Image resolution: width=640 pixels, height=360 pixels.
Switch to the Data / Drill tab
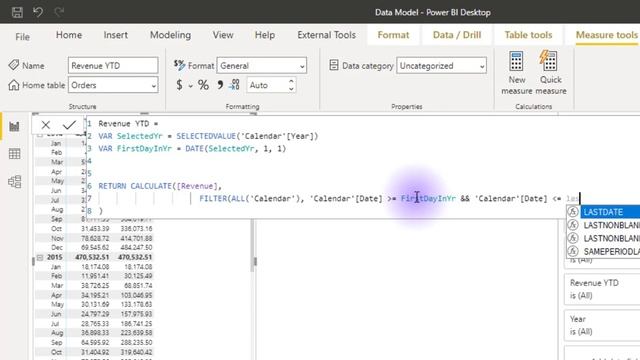tap(457, 35)
